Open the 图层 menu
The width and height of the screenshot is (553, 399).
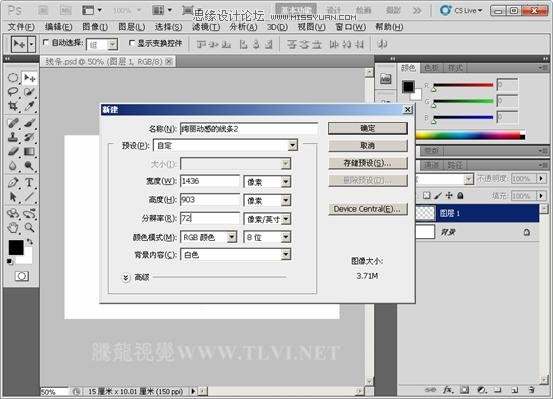pos(131,27)
